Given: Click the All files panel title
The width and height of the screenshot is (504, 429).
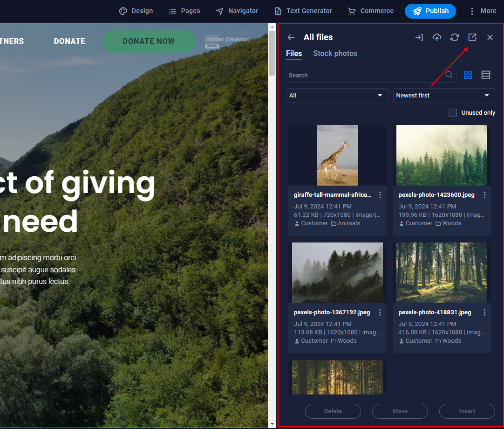Looking at the screenshot, I should click(x=318, y=37).
